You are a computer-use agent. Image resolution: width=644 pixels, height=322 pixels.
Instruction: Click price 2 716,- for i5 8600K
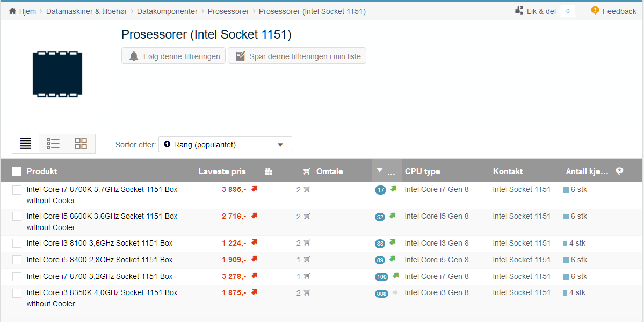234,216
